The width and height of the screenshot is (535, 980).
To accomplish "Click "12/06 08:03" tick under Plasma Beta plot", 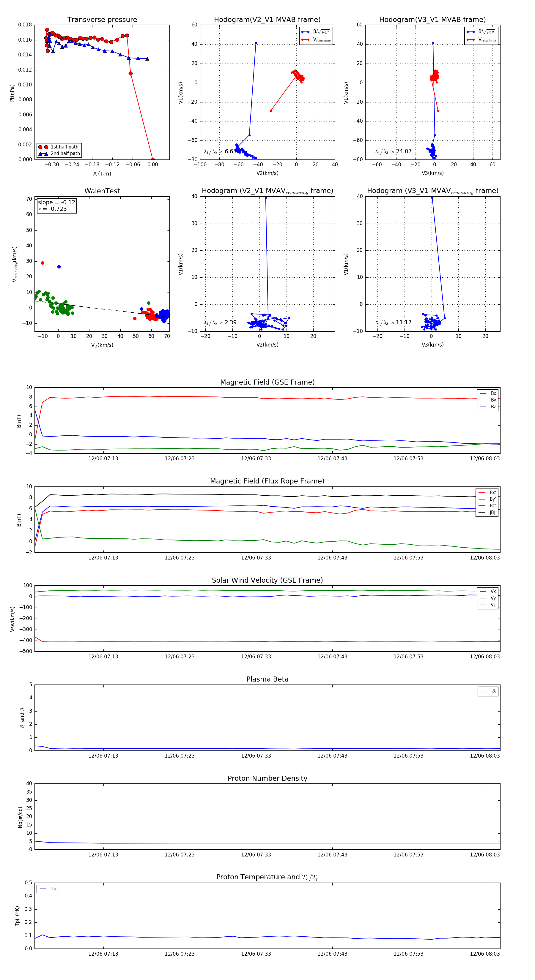I will (484, 755).
